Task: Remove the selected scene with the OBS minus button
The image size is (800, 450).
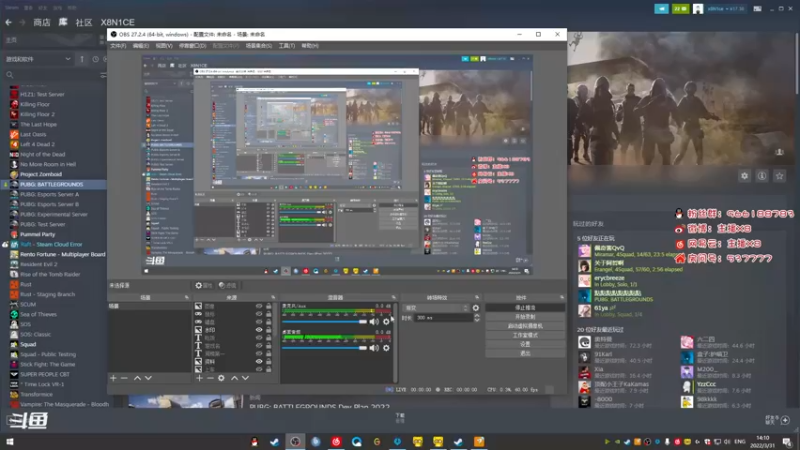Action: pos(124,378)
